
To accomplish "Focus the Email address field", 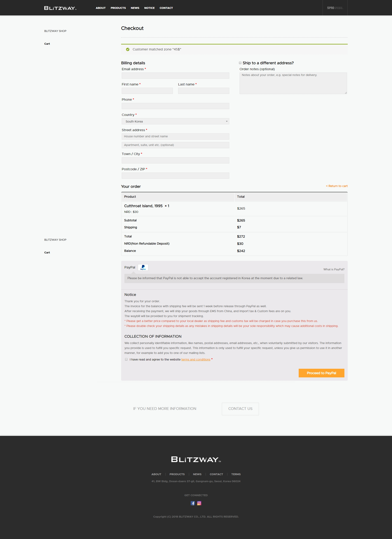I will 176,76.
